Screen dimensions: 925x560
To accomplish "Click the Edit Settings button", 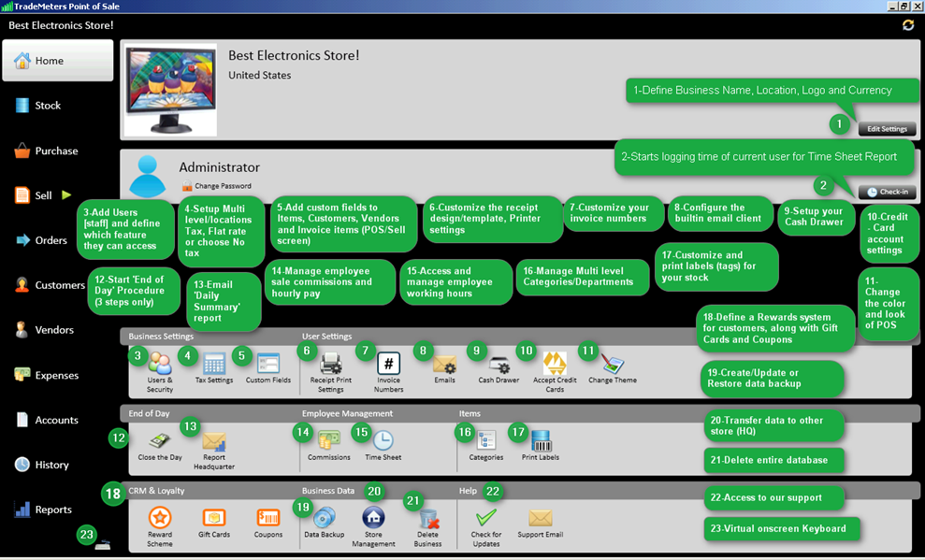I will (x=887, y=129).
